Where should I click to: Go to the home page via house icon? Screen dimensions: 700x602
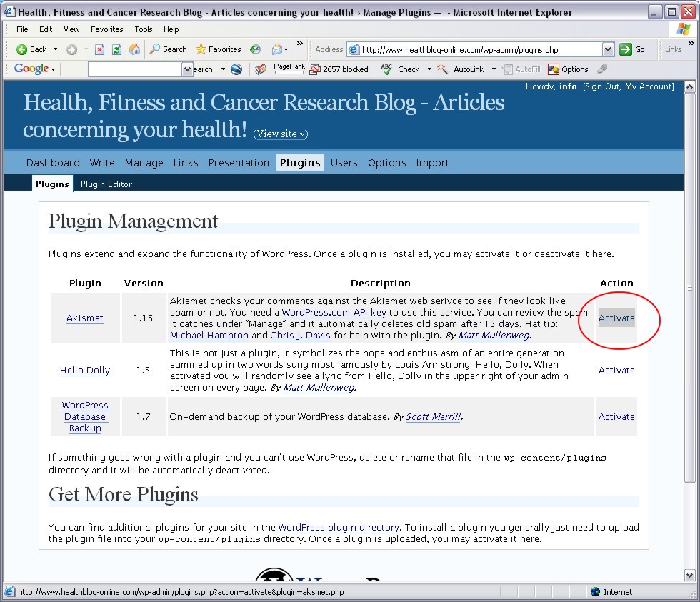coord(134,49)
